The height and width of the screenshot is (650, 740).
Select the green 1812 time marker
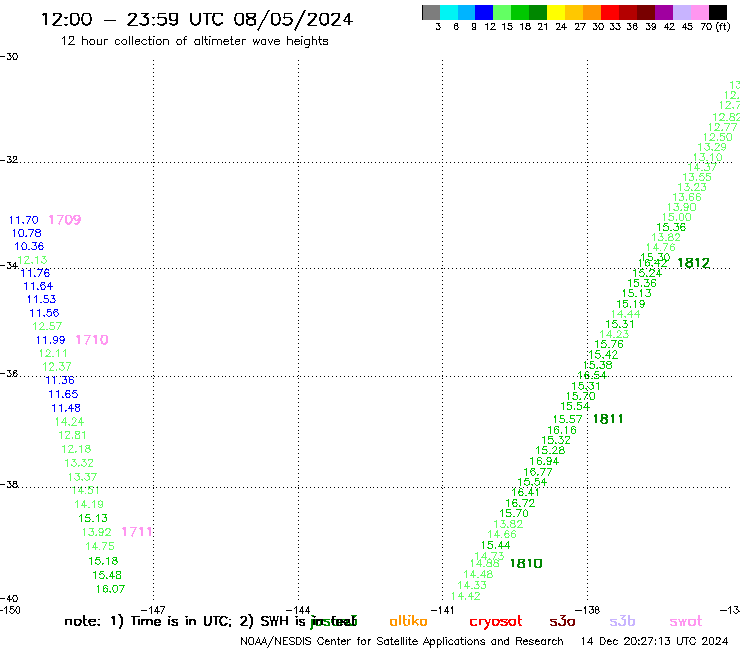tap(694, 262)
